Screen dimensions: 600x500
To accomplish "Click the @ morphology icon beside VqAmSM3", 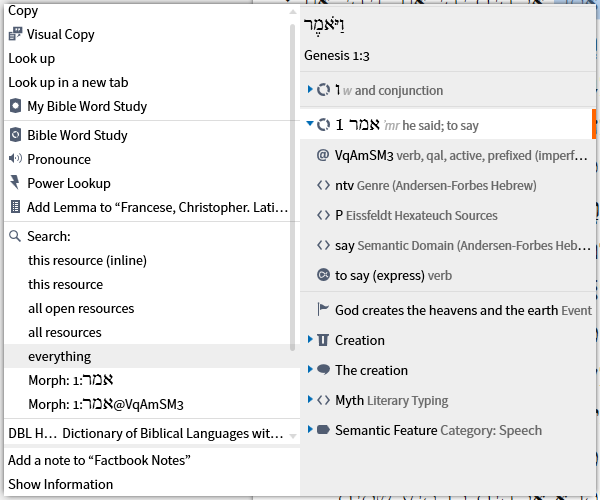I will tap(323, 155).
